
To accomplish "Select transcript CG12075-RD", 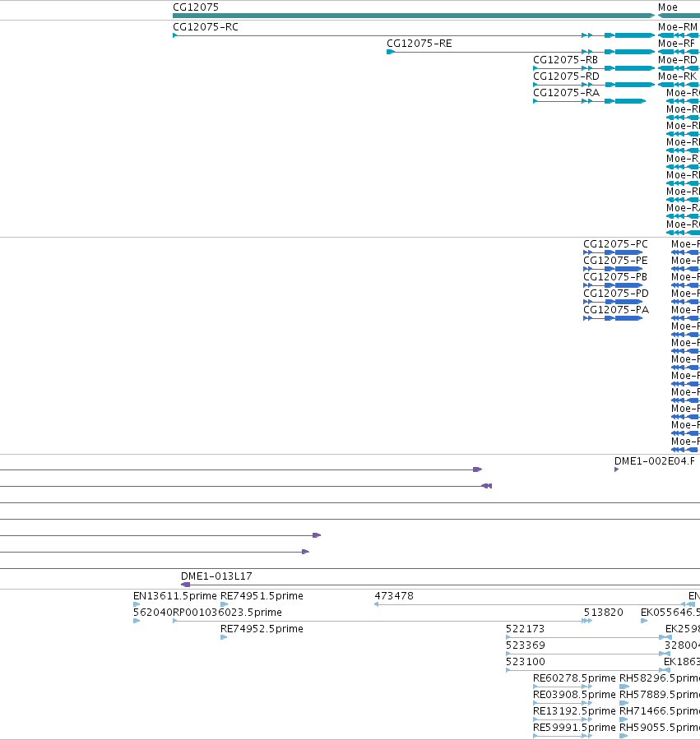I will point(566,76).
